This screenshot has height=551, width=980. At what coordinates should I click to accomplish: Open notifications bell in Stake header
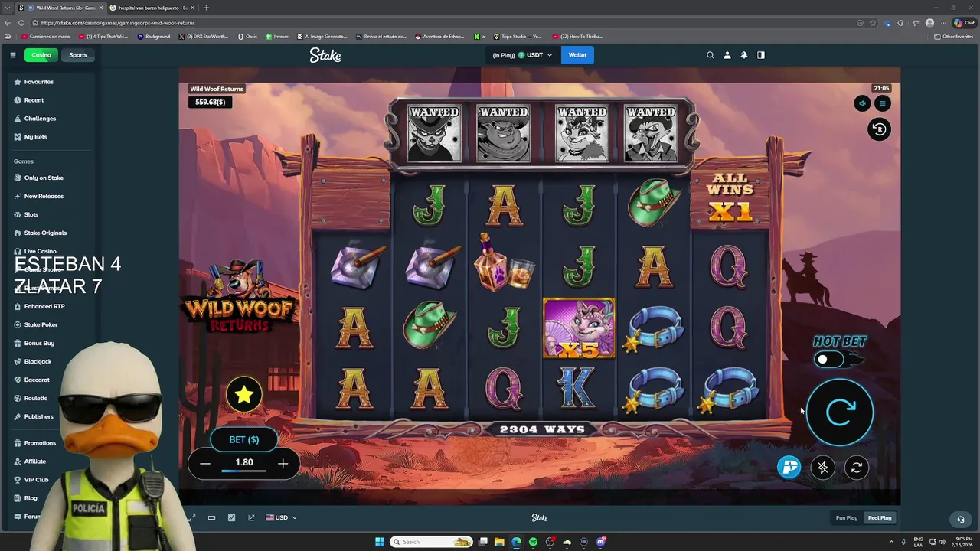[743, 55]
